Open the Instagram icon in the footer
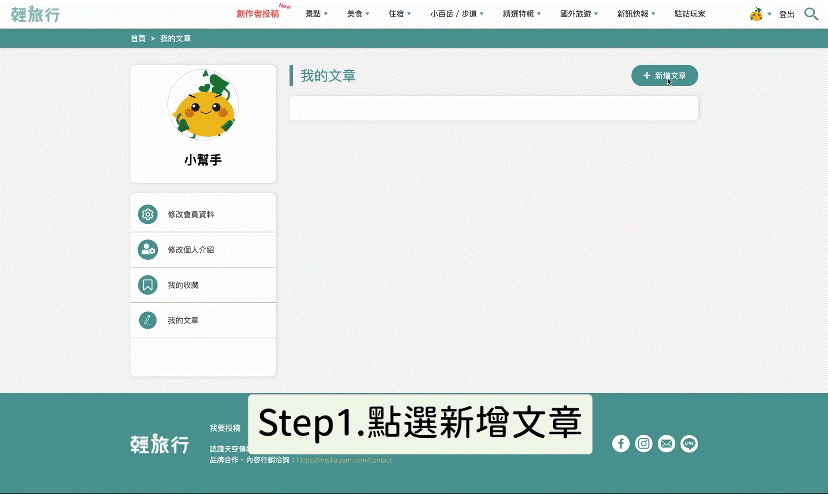828x494 pixels. 643,443
